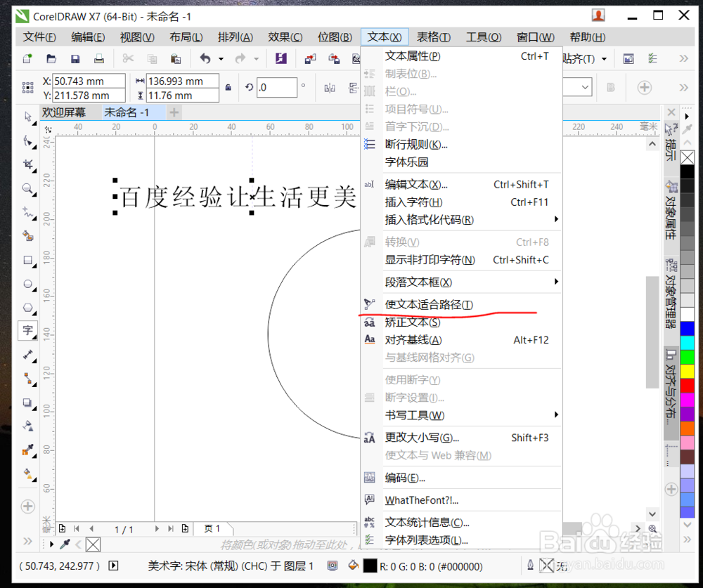Image resolution: width=703 pixels, height=588 pixels.
Task: Select the Parallel Dimension tool
Action: coord(28,355)
